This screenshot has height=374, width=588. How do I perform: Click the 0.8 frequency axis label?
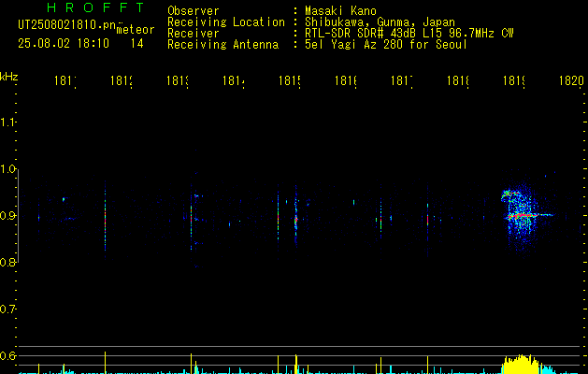[7, 262]
